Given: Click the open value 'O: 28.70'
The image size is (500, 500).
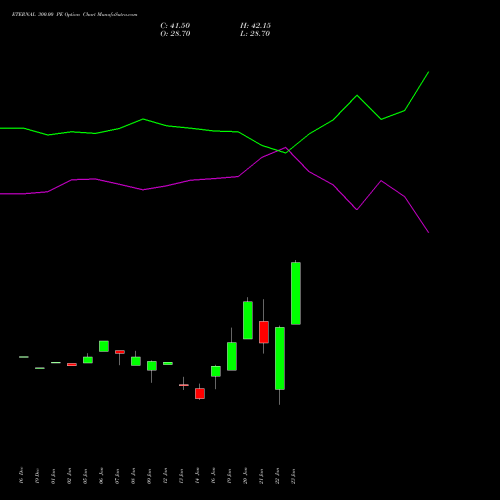Looking at the screenshot, I should click(x=175, y=34).
